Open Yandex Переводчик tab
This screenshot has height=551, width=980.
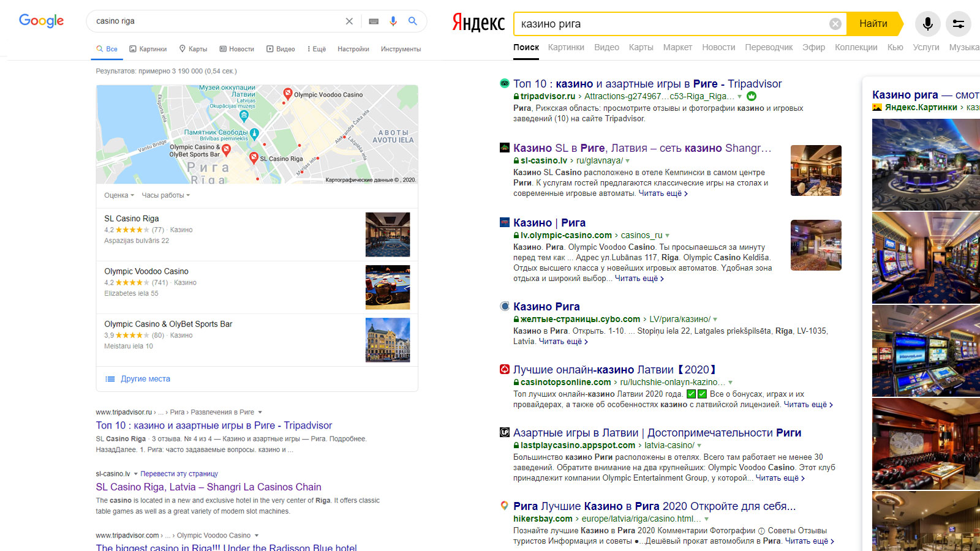pyautogui.click(x=768, y=47)
